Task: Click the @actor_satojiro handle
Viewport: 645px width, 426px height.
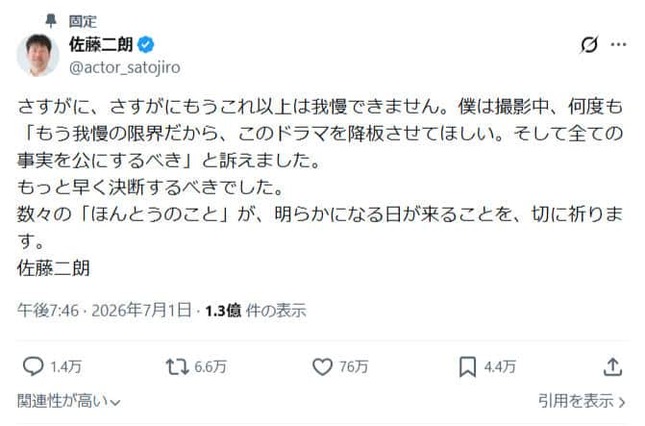Action: [125, 67]
